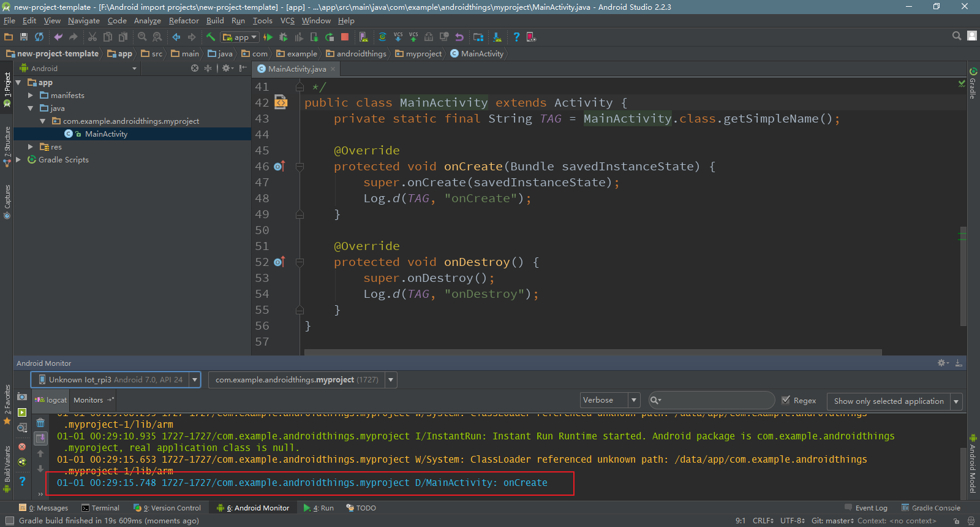The image size is (980, 527).
Task: Take a screen capture with camera icon
Action: coord(22,397)
